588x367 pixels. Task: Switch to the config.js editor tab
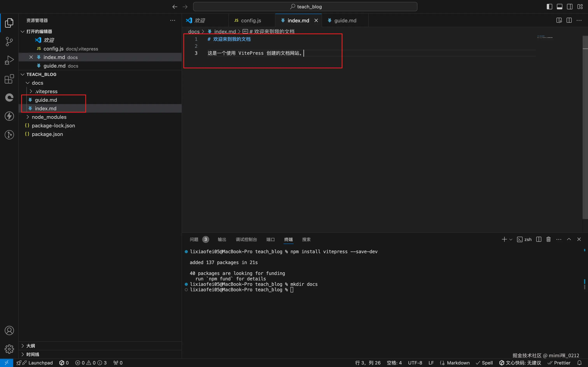(251, 20)
